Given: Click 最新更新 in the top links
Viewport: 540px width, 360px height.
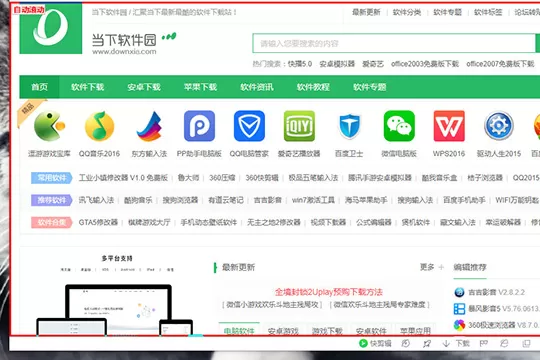Looking at the screenshot, I should (366, 12).
